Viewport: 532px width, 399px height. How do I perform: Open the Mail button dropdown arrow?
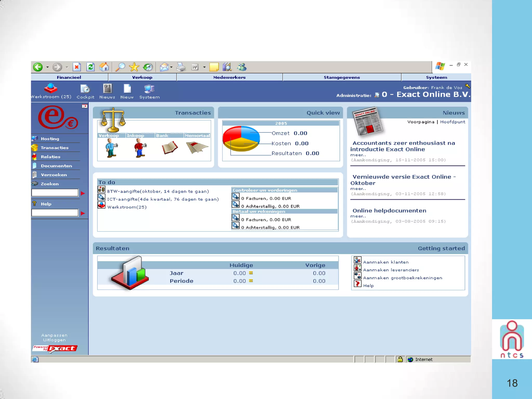coord(171,67)
